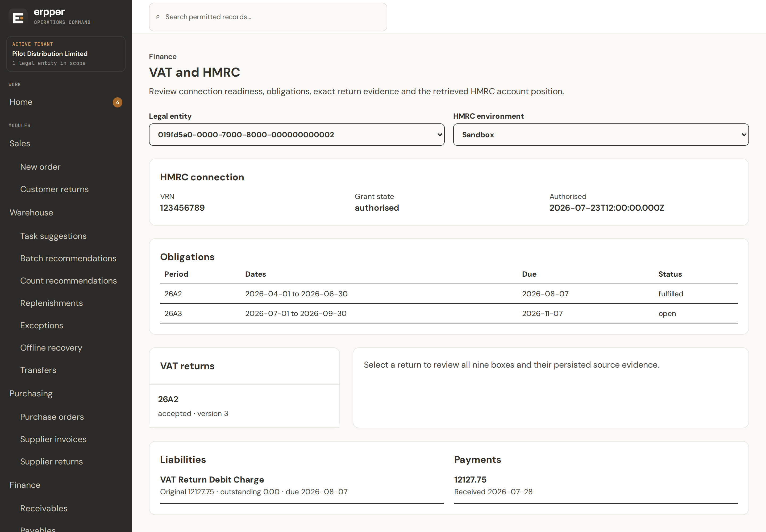
Task: Click the Original 12127.75 outstanding detail line
Action: click(254, 492)
